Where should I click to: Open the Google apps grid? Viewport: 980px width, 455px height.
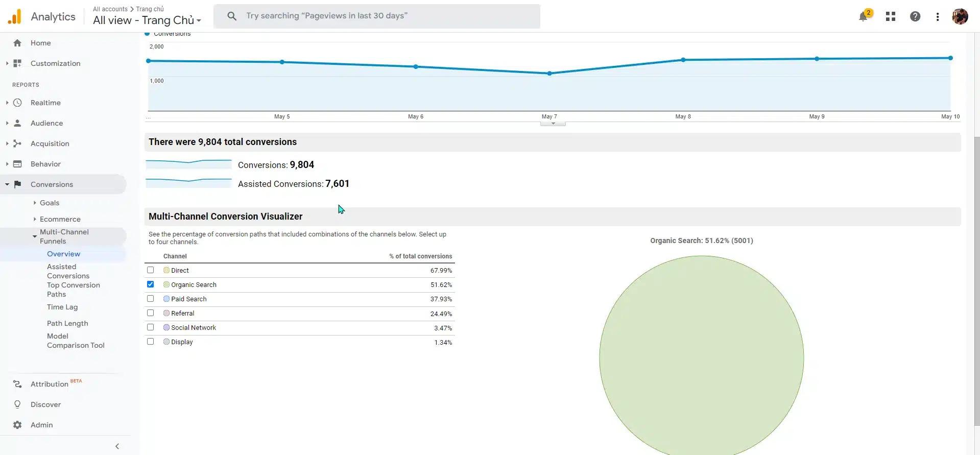890,16
